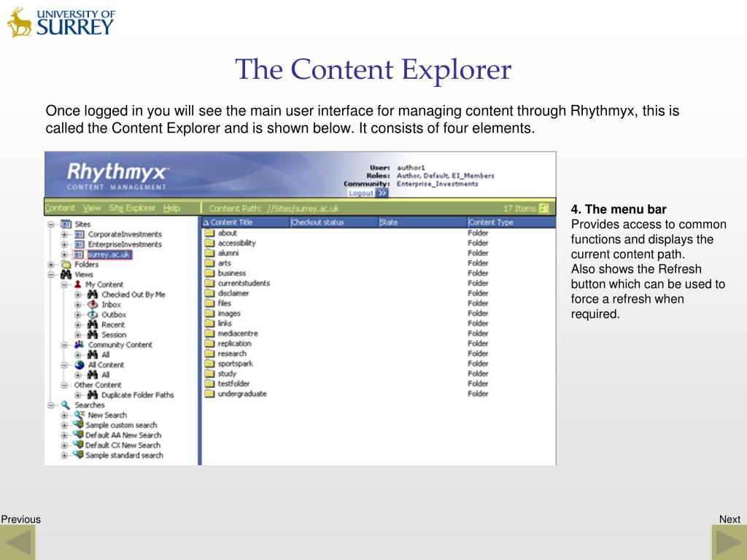Screen dimensions: 747x560
Task: Sort by the Checkout status column header
Action: pos(334,222)
